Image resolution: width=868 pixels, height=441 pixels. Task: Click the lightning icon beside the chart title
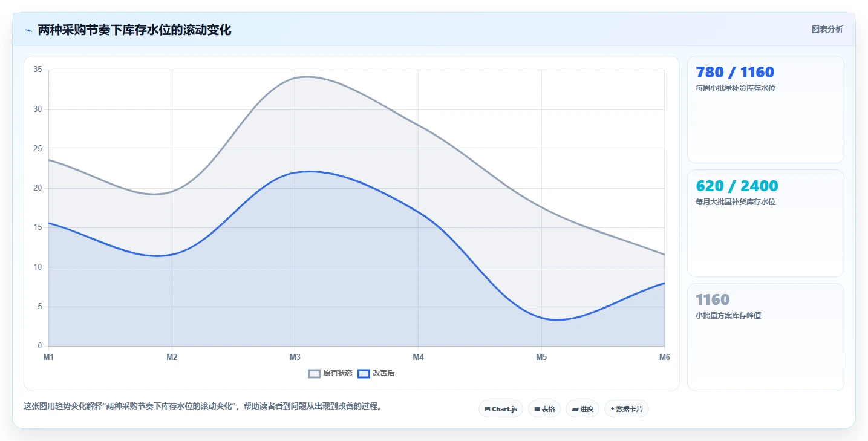click(x=28, y=30)
